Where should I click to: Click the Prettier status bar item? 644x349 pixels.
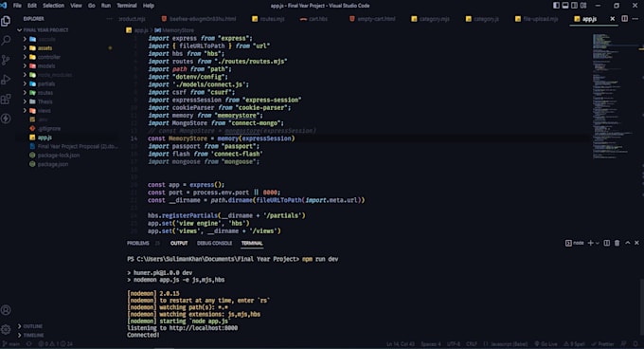click(602, 344)
